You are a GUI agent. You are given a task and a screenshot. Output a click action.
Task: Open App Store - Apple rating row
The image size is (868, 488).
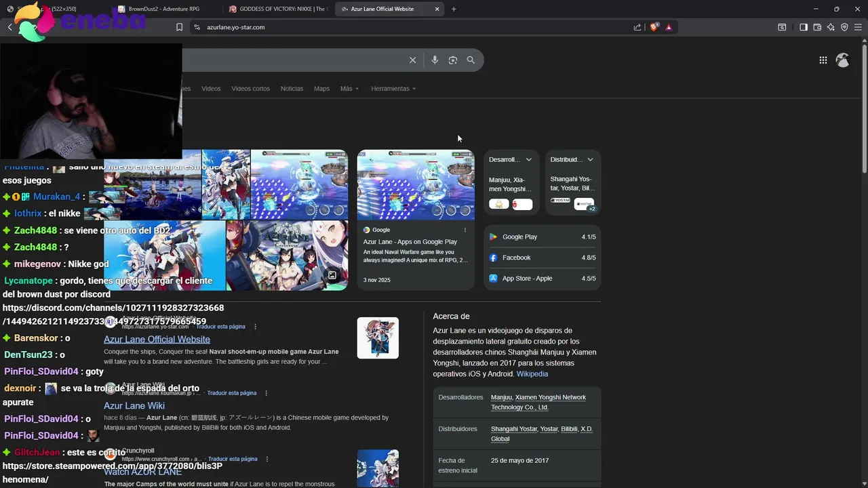(x=542, y=279)
